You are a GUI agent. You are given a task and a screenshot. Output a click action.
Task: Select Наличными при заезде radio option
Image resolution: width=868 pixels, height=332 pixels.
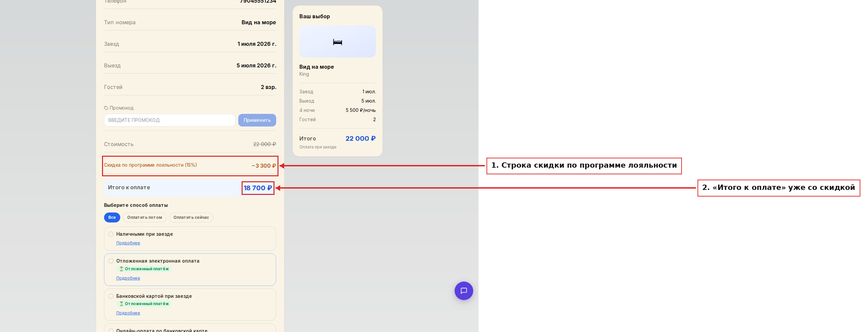(x=111, y=234)
